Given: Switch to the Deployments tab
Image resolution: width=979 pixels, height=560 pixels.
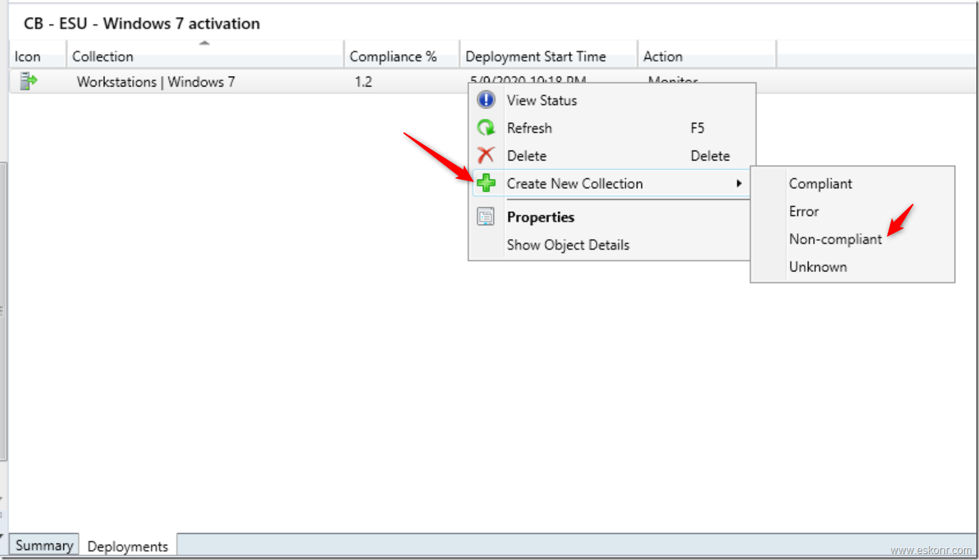Looking at the screenshot, I should click(127, 546).
